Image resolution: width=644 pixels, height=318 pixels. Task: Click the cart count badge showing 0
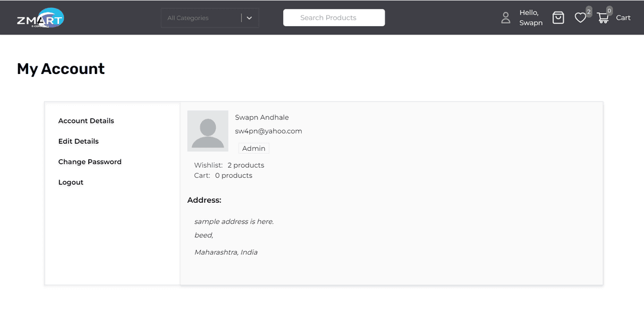click(x=609, y=10)
